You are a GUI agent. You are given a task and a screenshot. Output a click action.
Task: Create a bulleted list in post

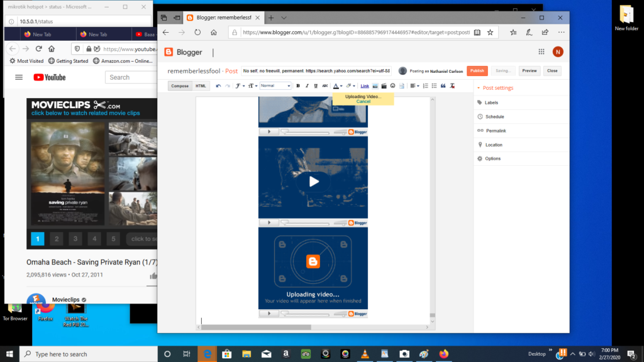click(x=434, y=85)
